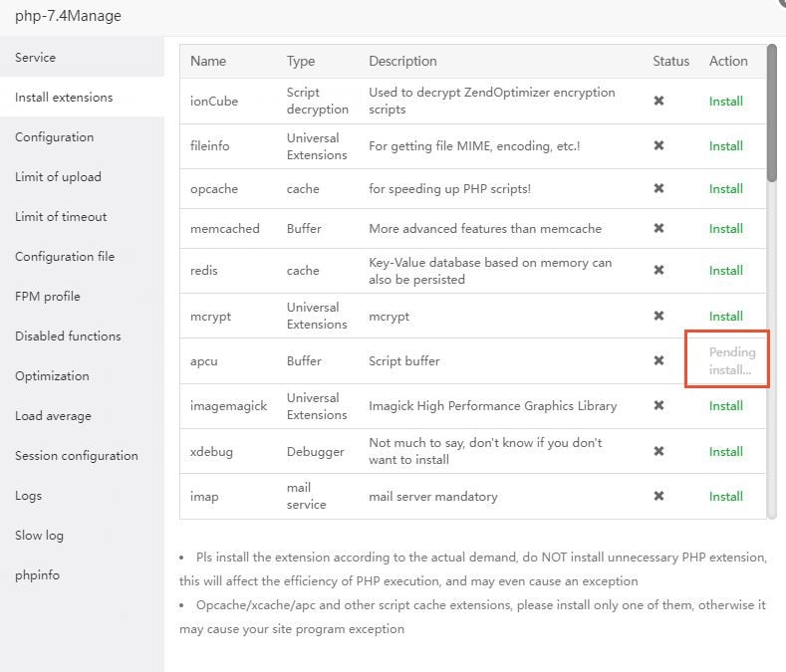Open the Disabled functions section
The height and width of the screenshot is (672, 786).
pyautogui.click(x=68, y=336)
